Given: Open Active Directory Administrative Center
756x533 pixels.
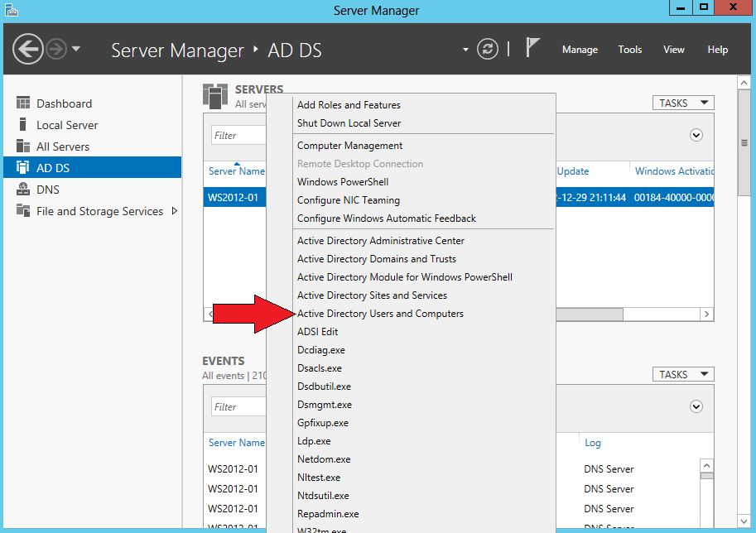Looking at the screenshot, I should pyautogui.click(x=380, y=241).
